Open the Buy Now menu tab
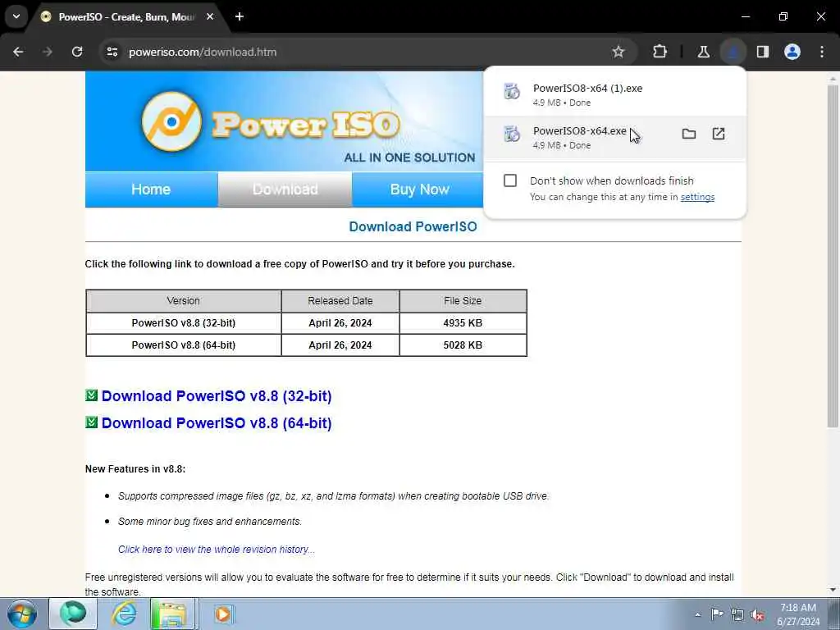This screenshot has width=840, height=630. tap(419, 189)
